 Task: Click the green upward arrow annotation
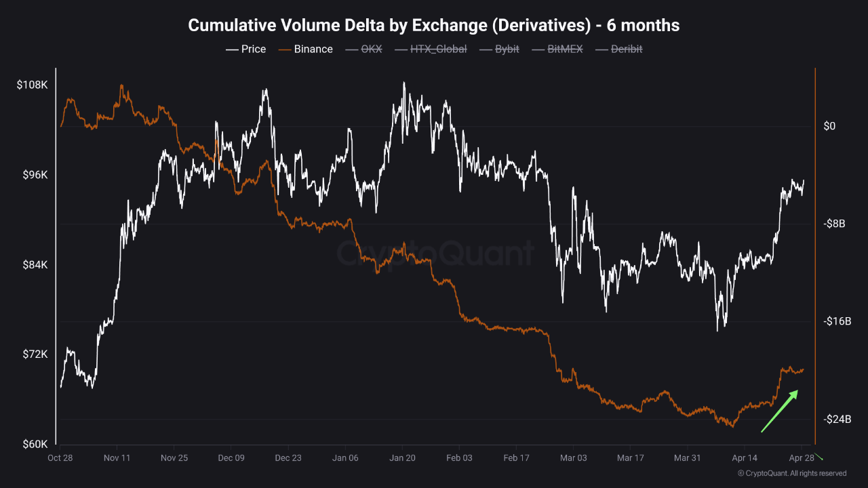(x=779, y=411)
